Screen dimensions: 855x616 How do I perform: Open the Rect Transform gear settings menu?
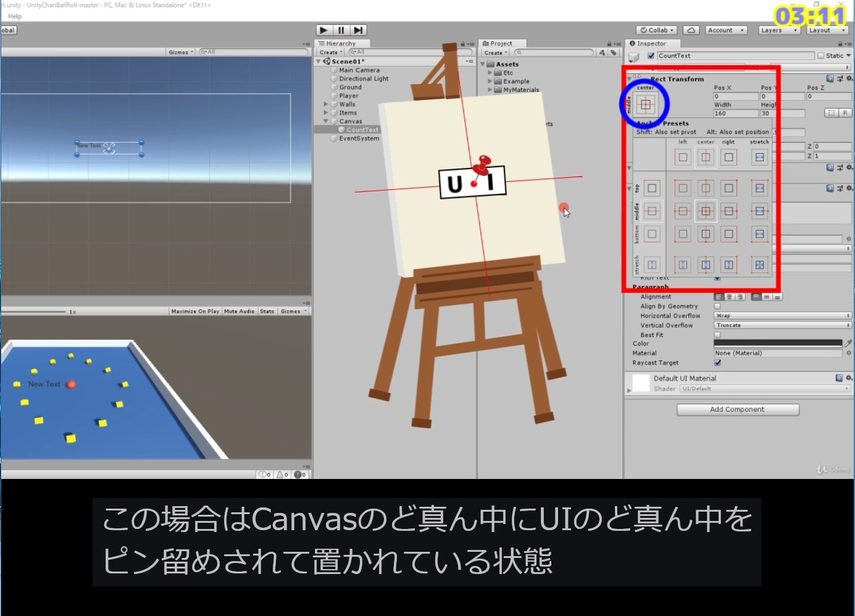[849, 79]
